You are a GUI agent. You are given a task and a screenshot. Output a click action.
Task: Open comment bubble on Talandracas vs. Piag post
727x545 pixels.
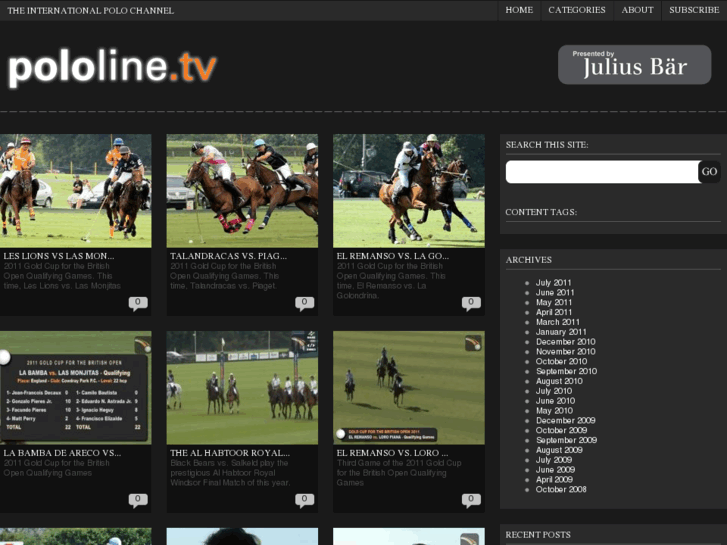point(304,303)
